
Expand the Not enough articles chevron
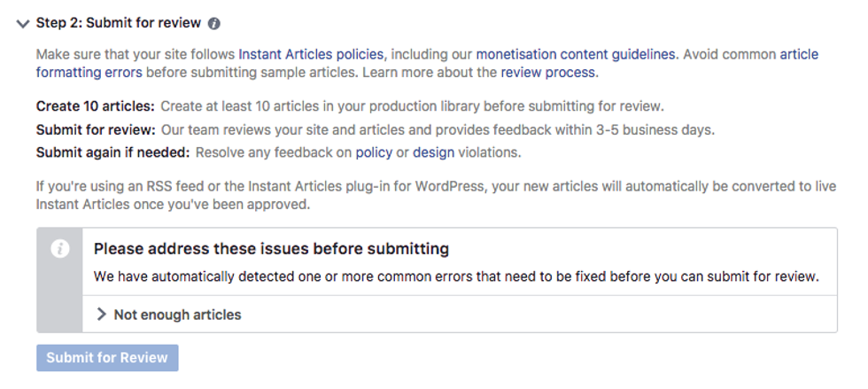102,315
